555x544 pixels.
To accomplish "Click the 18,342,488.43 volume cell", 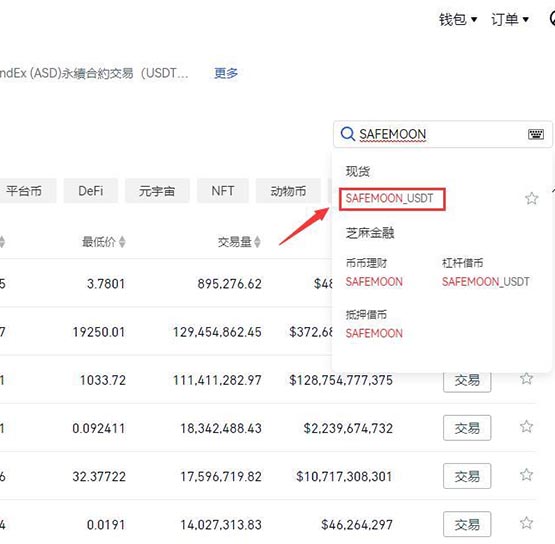I will coord(221,428).
